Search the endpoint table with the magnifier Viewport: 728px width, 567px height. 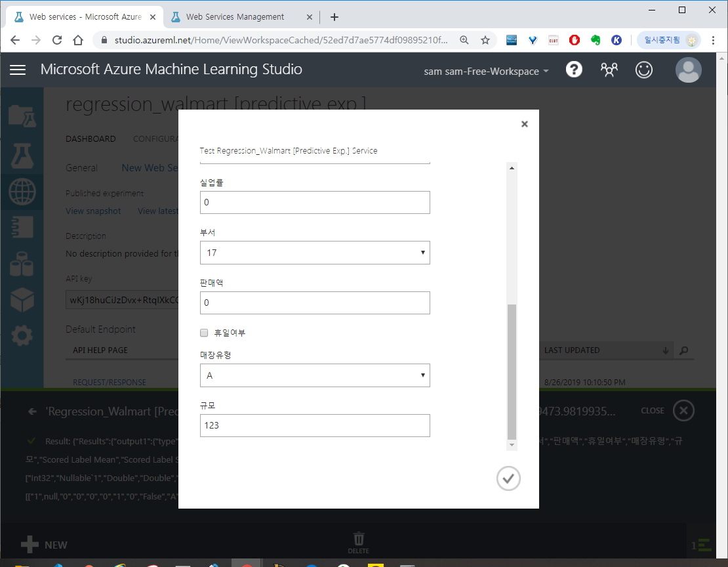point(683,350)
